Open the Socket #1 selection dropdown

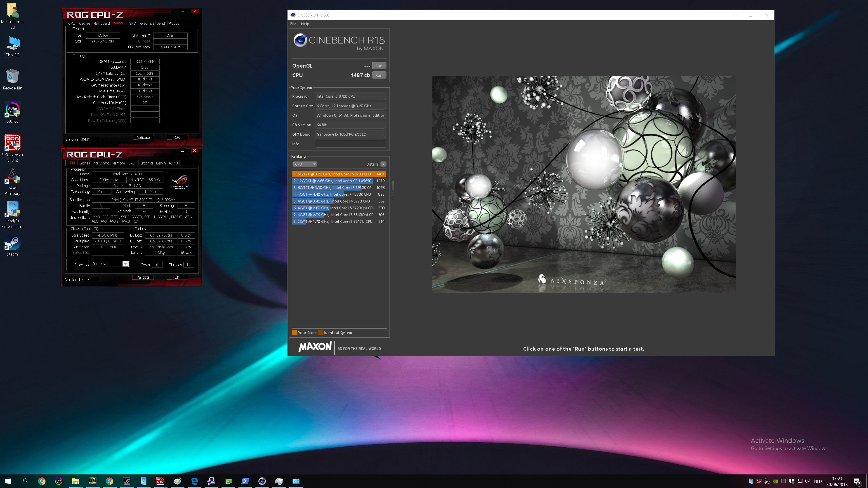pyautogui.click(x=110, y=264)
